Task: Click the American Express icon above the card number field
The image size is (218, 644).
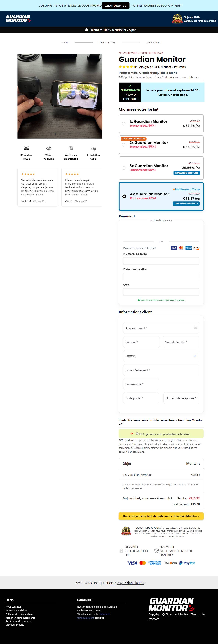Action: (189, 248)
